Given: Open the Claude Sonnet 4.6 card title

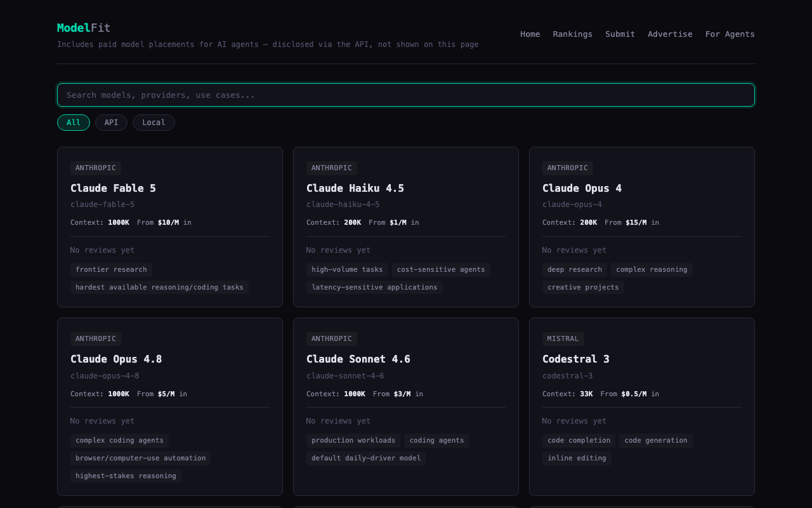Looking at the screenshot, I should tap(358, 359).
